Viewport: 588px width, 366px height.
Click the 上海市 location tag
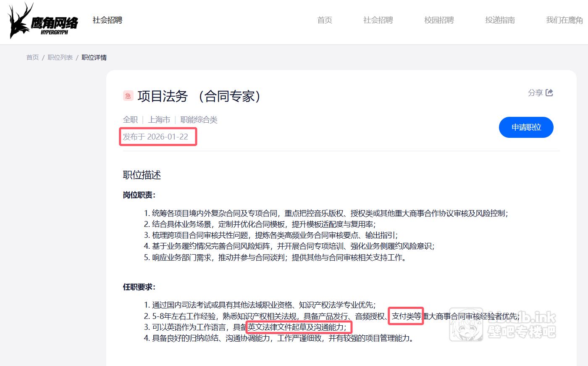[159, 120]
